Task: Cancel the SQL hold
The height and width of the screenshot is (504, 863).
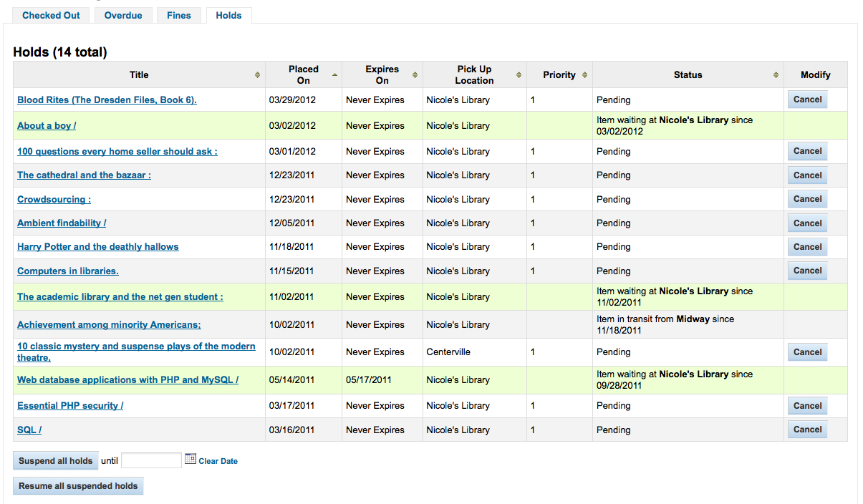Action: pyautogui.click(x=807, y=430)
